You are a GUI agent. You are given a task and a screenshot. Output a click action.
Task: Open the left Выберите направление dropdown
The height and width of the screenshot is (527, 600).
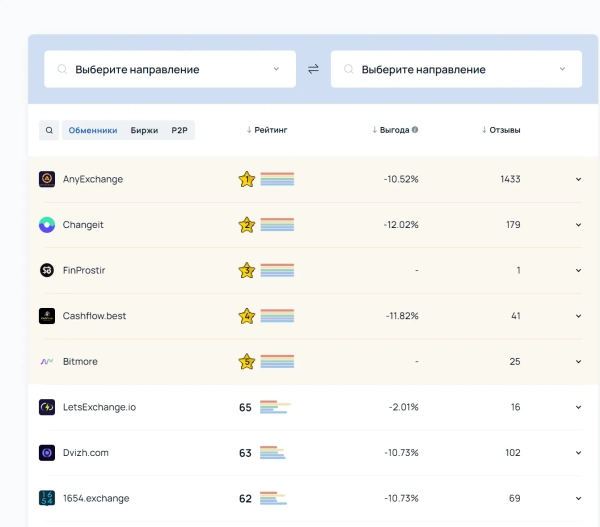170,69
